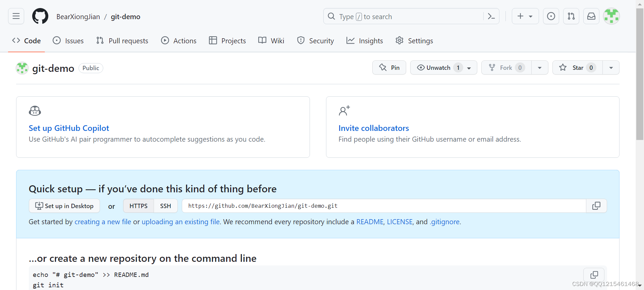Screen dimensions: 644x290
Task: Open the repository Settings tab
Action: (x=414, y=41)
